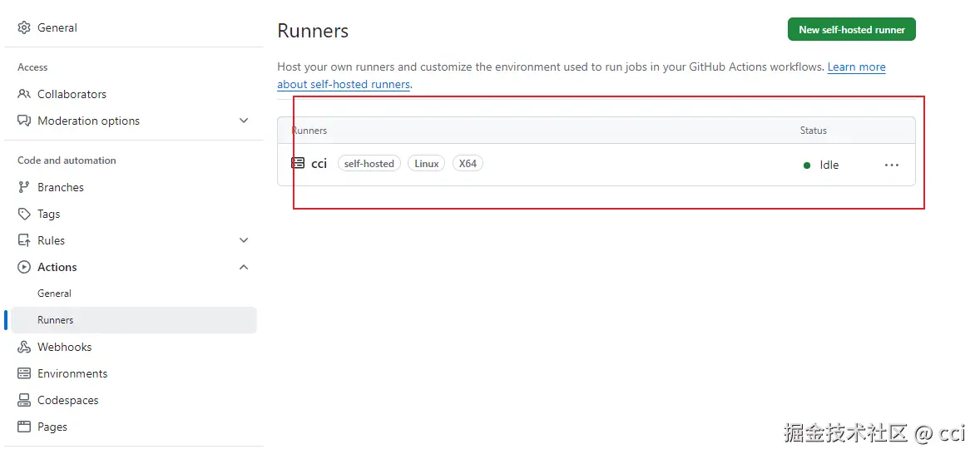
Task: Click the Webhooks icon
Action: 24,348
